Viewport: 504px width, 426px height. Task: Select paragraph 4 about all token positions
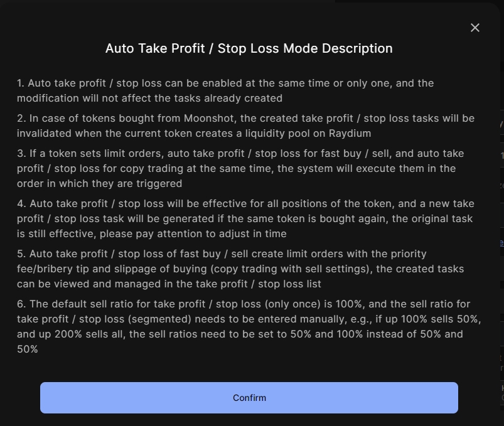tap(245, 218)
